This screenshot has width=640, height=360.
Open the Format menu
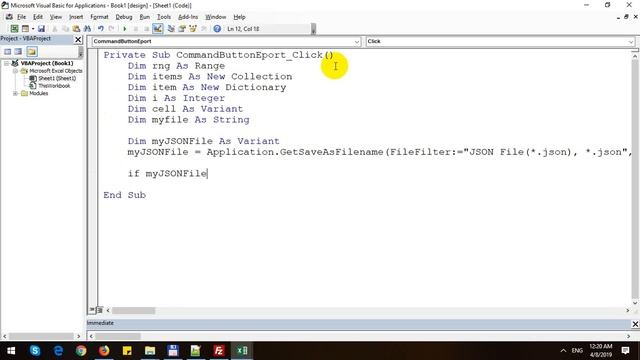[99, 17]
